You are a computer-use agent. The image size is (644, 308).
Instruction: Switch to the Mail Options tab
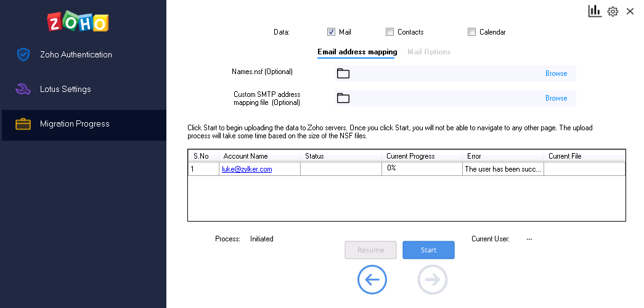click(429, 52)
